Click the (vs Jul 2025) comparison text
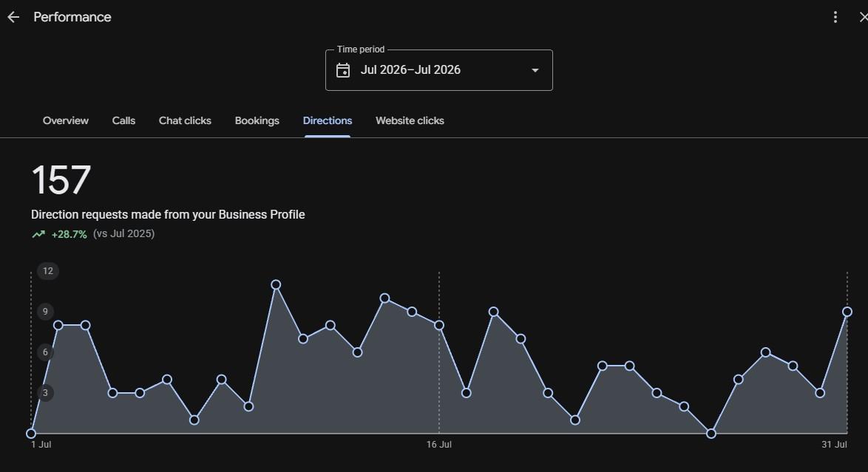 click(124, 233)
